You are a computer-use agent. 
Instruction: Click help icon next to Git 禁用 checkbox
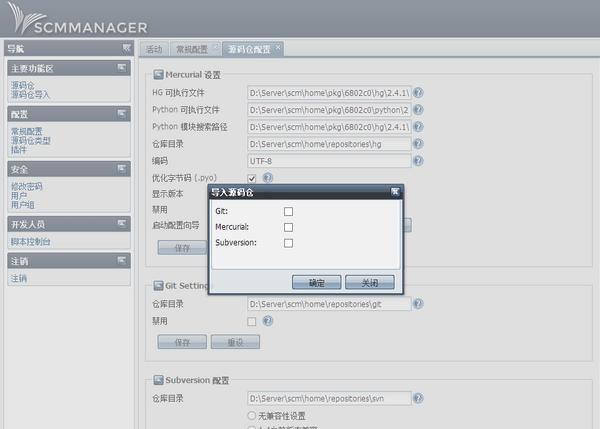click(x=268, y=321)
